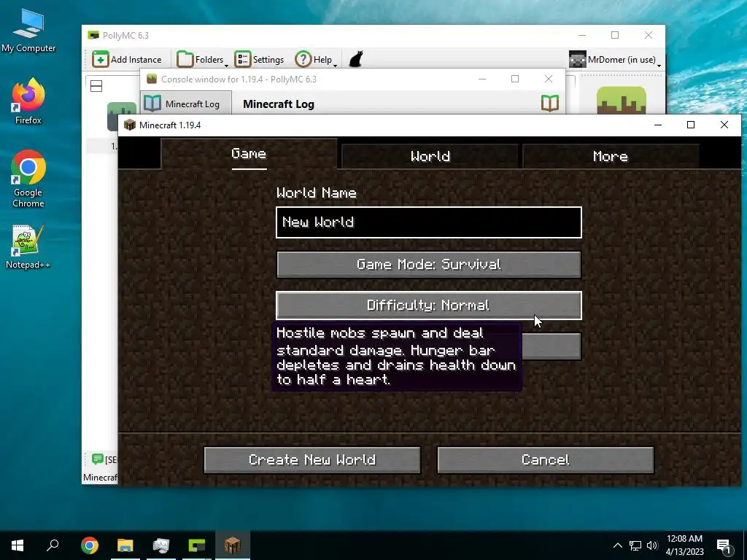Cycle the Game Mode: Survival button
The height and width of the screenshot is (560, 747).
click(x=428, y=264)
